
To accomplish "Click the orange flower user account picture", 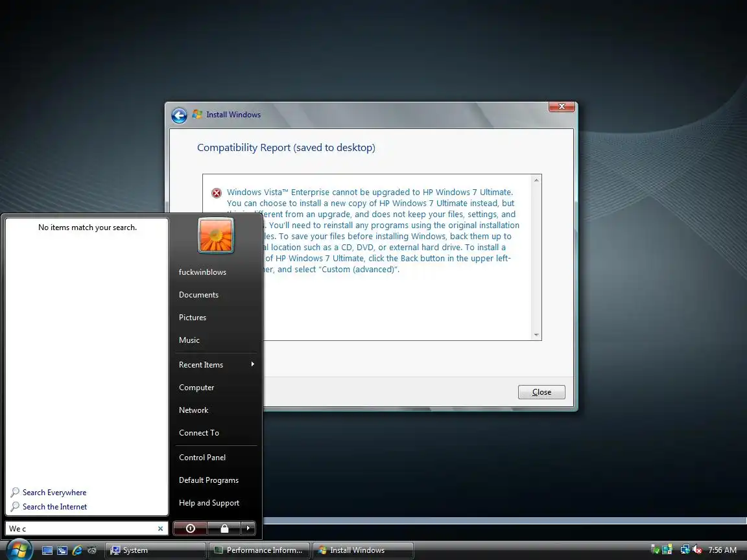I will point(216,235).
